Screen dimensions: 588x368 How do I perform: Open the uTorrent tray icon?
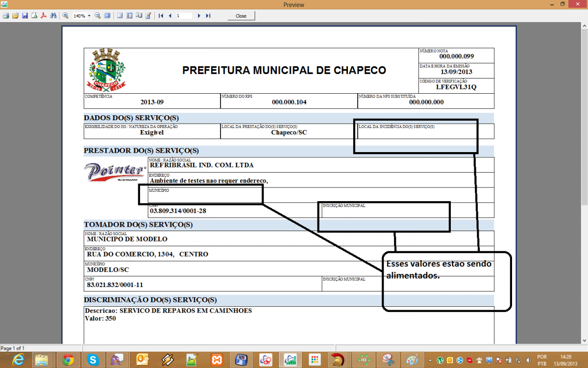click(441, 361)
